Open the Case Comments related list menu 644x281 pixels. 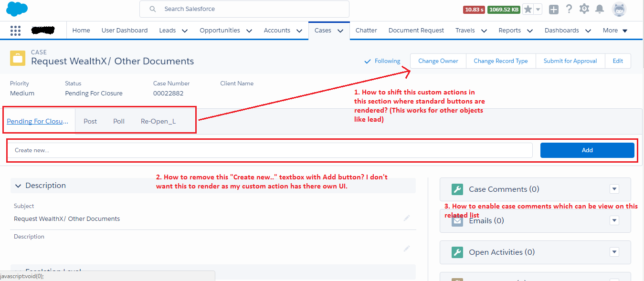click(614, 189)
